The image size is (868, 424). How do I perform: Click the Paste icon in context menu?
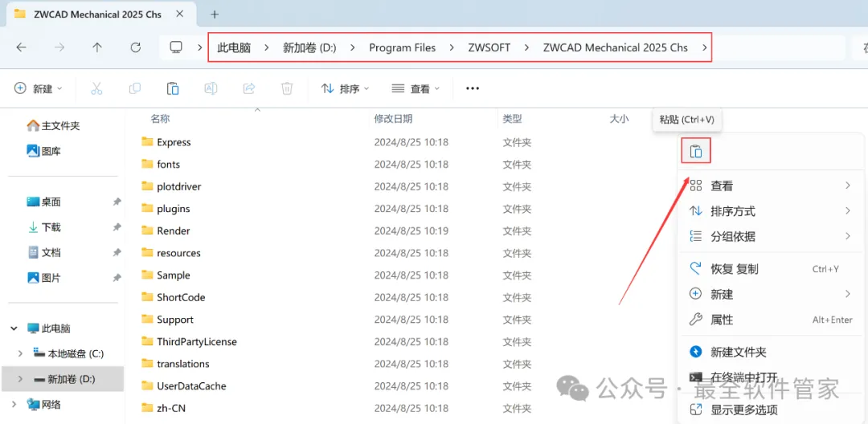(x=696, y=152)
